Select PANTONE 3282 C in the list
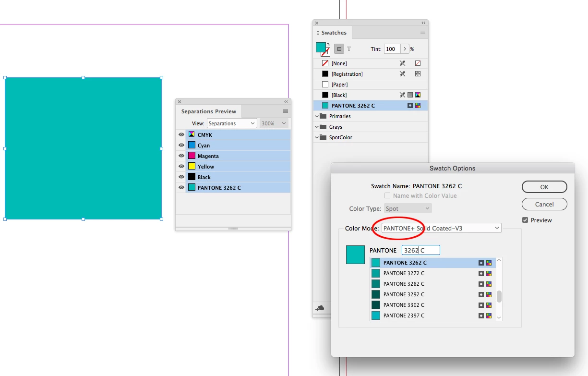Image resolution: width=588 pixels, height=376 pixels. point(433,284)
